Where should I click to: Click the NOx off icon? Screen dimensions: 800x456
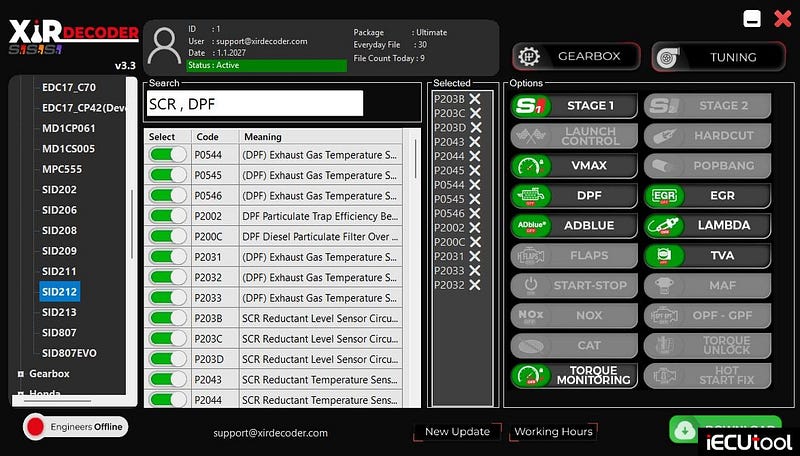(x=531, y=316)
